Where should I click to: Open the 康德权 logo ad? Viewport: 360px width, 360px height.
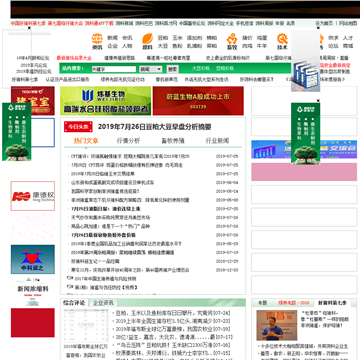tap(33, 196)
